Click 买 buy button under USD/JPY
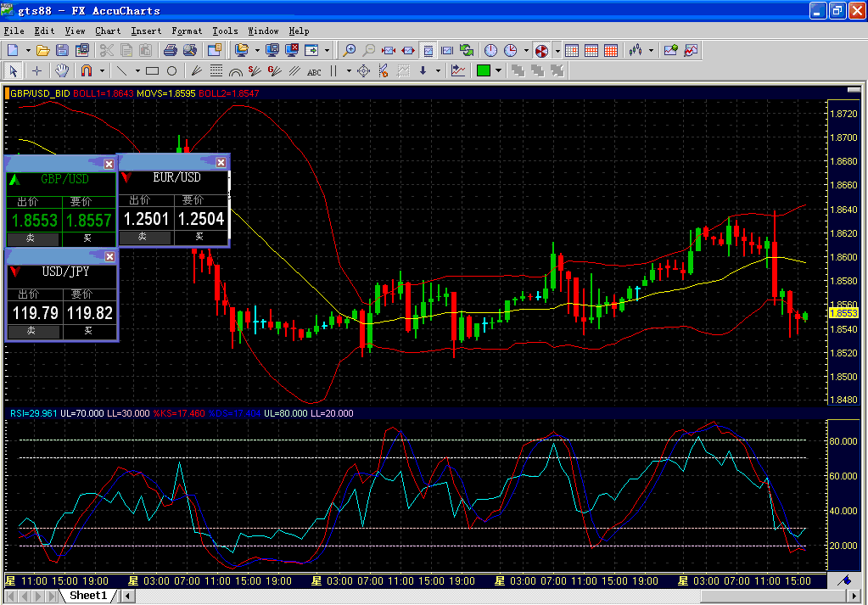This screenshot has width=868, height=605. pyautogui.click(x=88, y=331)
